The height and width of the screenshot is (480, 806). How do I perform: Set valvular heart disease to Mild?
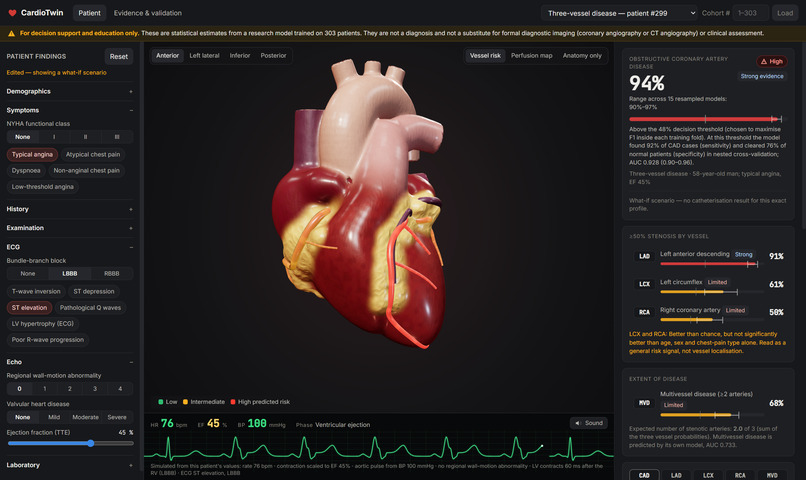[54, 417]
